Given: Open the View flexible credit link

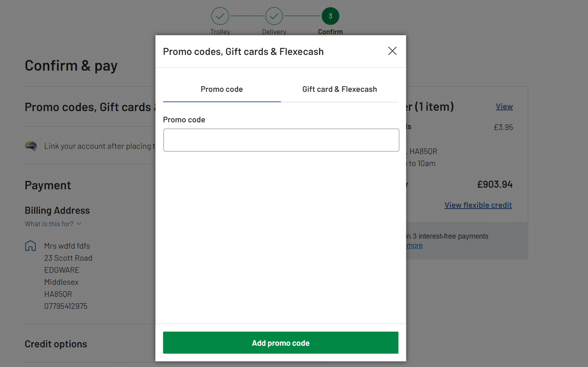Looking at the screenshot, I should point(478,205).
